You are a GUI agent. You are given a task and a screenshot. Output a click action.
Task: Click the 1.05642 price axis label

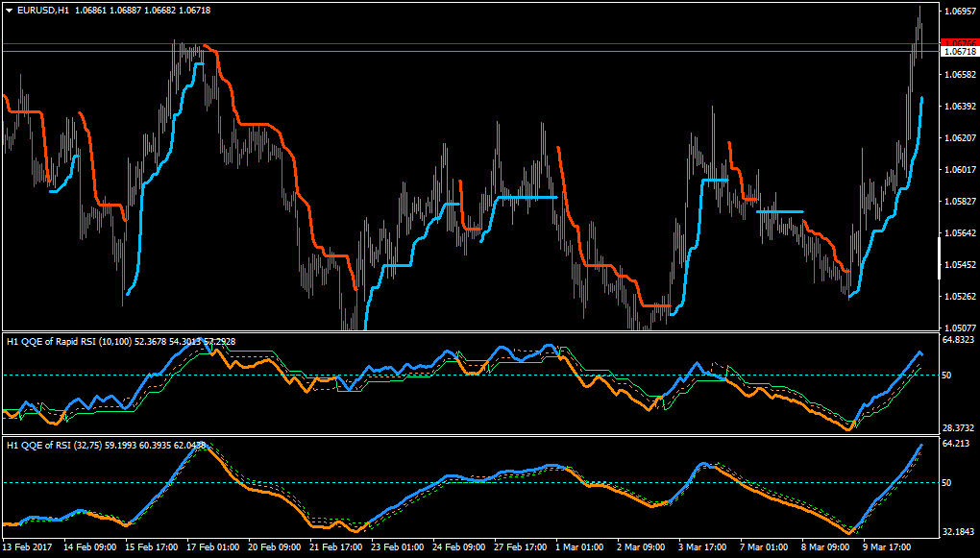click(x=961, y=233)
